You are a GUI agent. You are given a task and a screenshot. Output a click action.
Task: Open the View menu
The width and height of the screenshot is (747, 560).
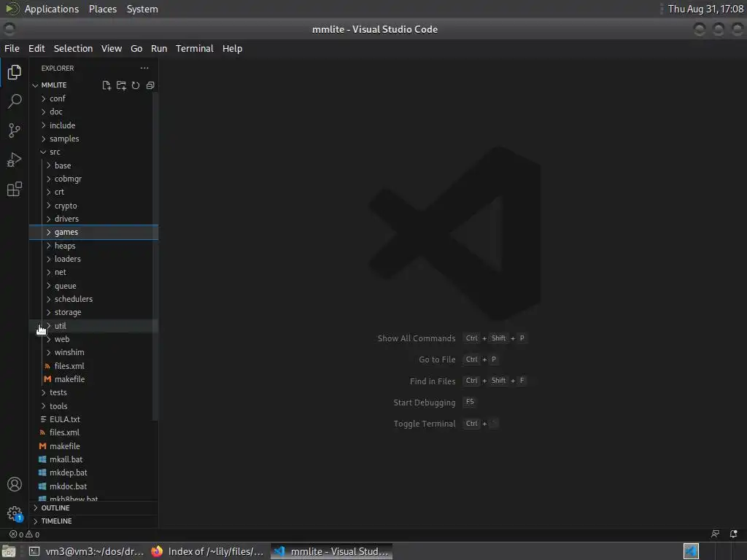112,49
